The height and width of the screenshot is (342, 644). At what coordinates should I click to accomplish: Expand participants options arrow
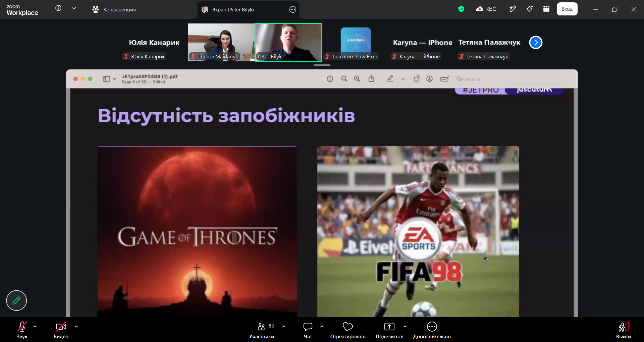284,327
